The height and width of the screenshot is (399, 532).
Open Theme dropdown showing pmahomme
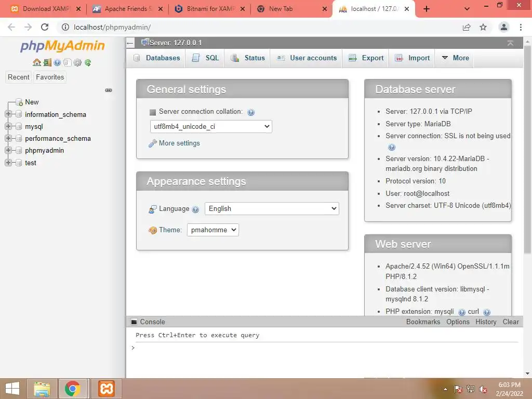[x=212, y=230]
